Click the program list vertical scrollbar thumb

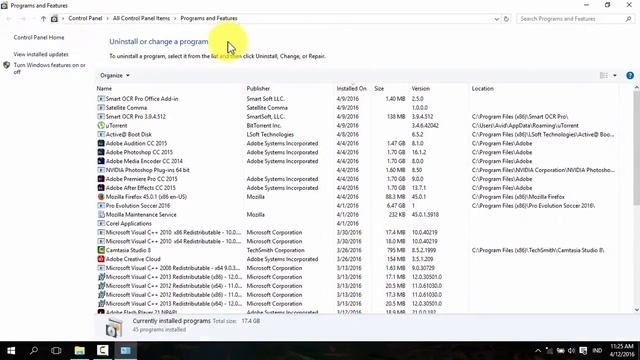pos(636,148)
